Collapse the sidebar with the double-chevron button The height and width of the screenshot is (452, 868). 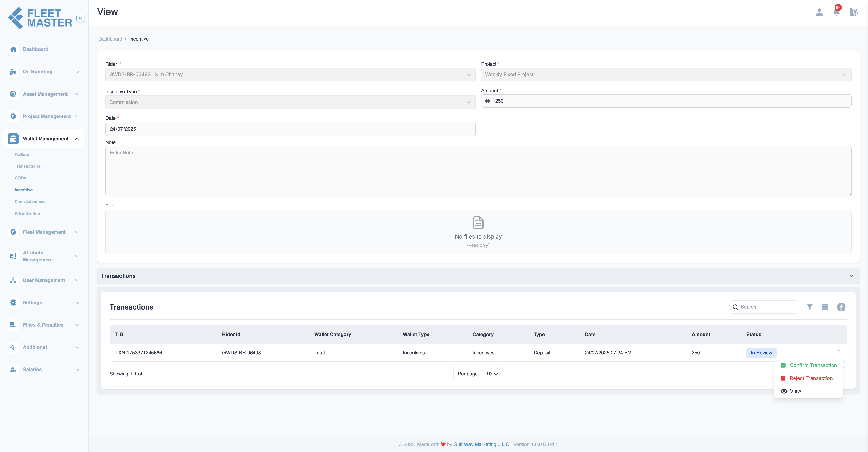[80, 18]
